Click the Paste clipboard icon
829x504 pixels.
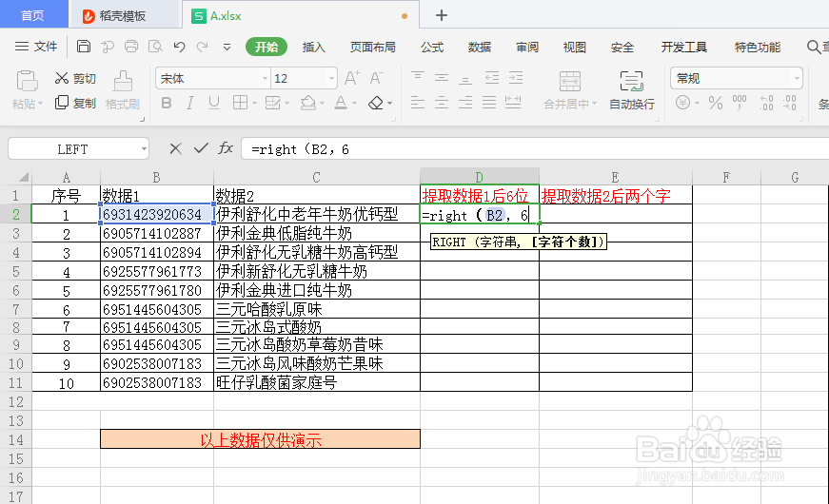click(27, 82)
